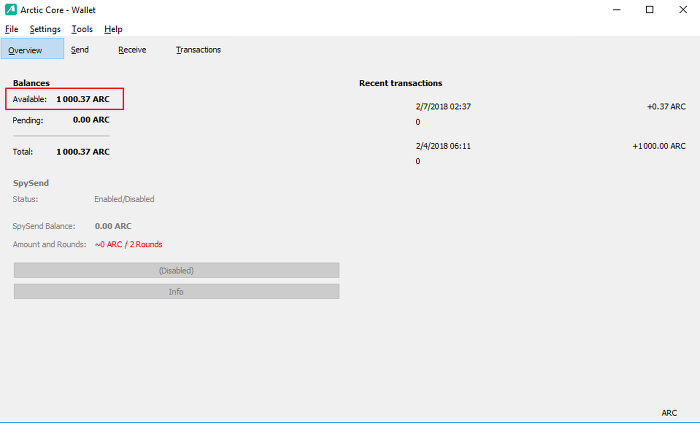Image resolution: width=700 pixels, height=423 pixels.
Task: Click the Recent transactions heading
Action: [x=400, y=83]
